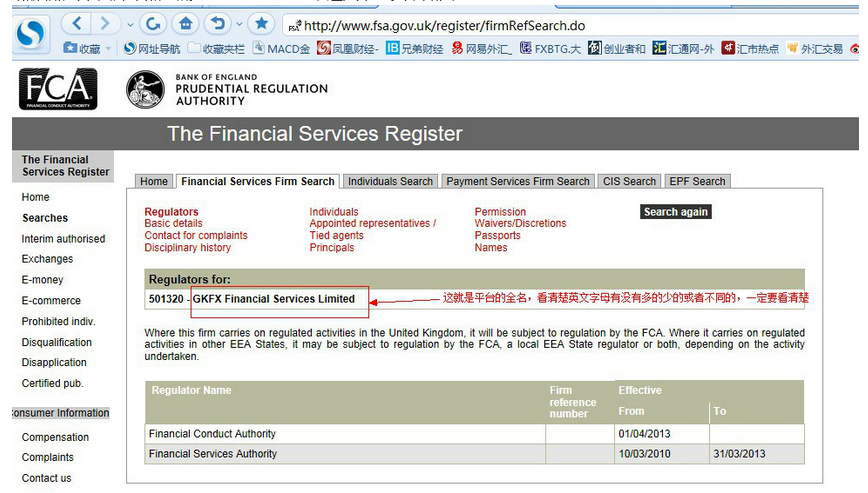Click the undo/restore closed page icon
Image resolution: width=868 pixels, height=493 pixels.
tap(214, 22)
